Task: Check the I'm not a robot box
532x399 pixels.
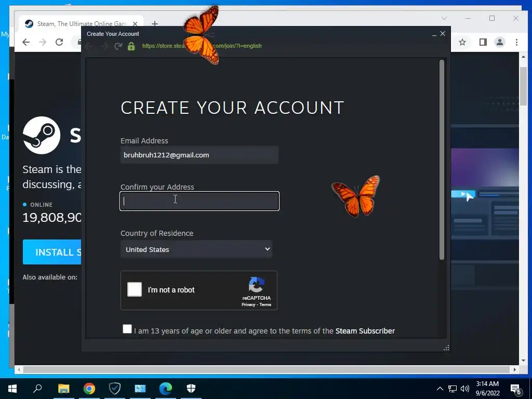Action: (135, 290)
